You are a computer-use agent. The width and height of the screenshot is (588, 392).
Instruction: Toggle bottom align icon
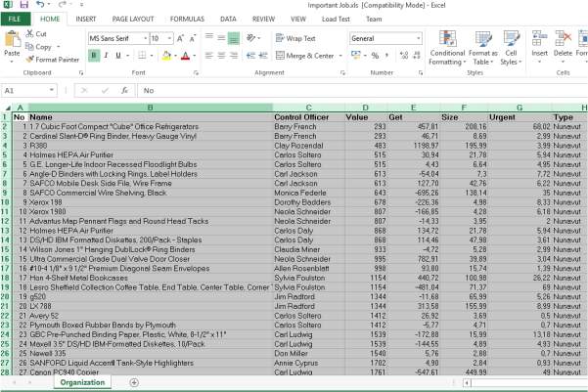coord(234,38)
